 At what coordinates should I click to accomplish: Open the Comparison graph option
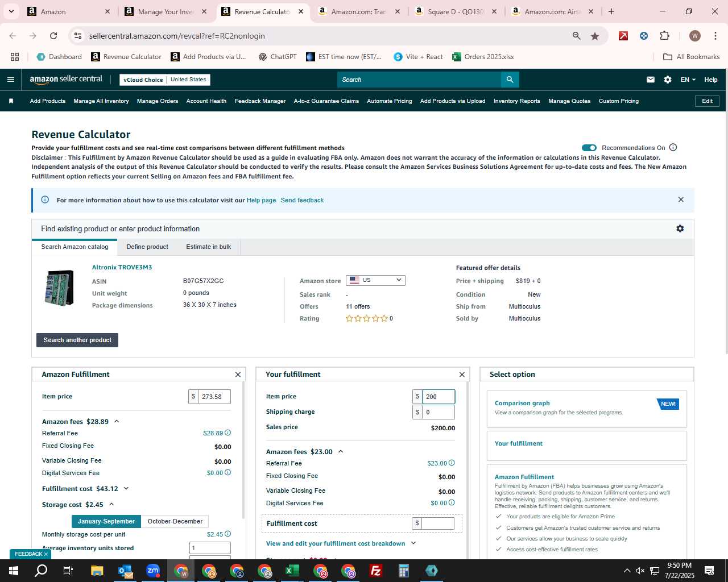click(x=586, y=409)
